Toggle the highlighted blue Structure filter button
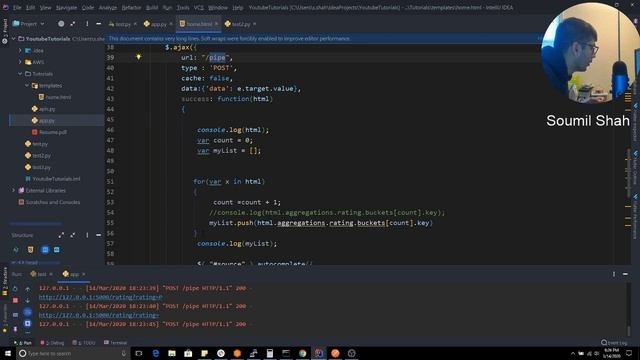The image size is (640, 360). tap(45, 250)
